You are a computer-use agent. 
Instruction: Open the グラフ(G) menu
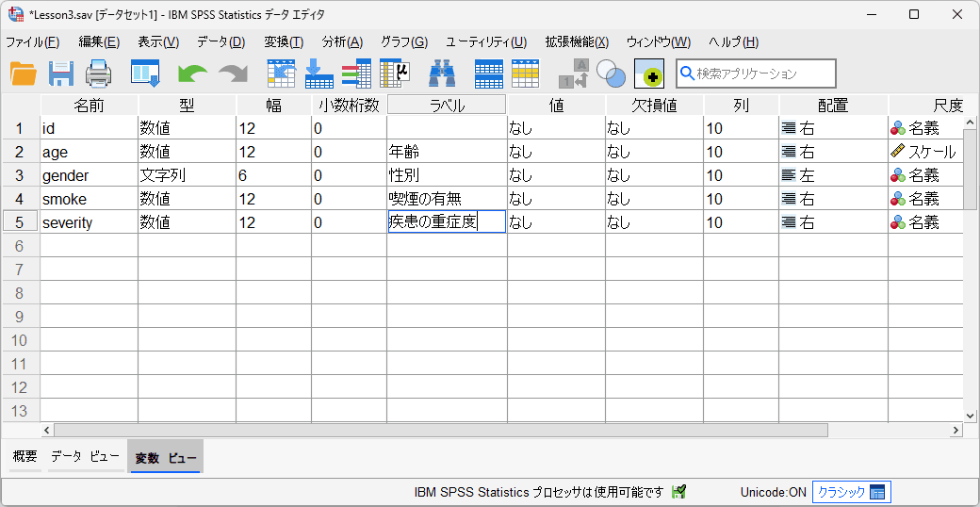tap(404, 42)
